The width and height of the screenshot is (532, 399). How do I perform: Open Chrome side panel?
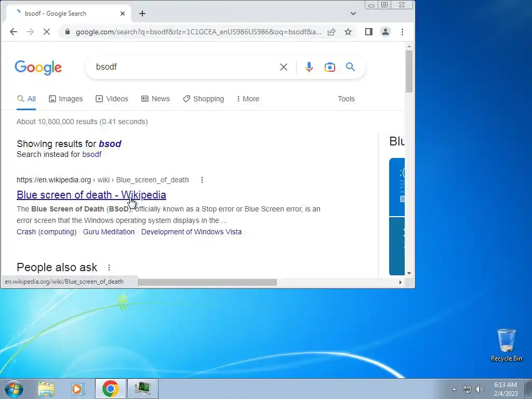click(369, 32)
